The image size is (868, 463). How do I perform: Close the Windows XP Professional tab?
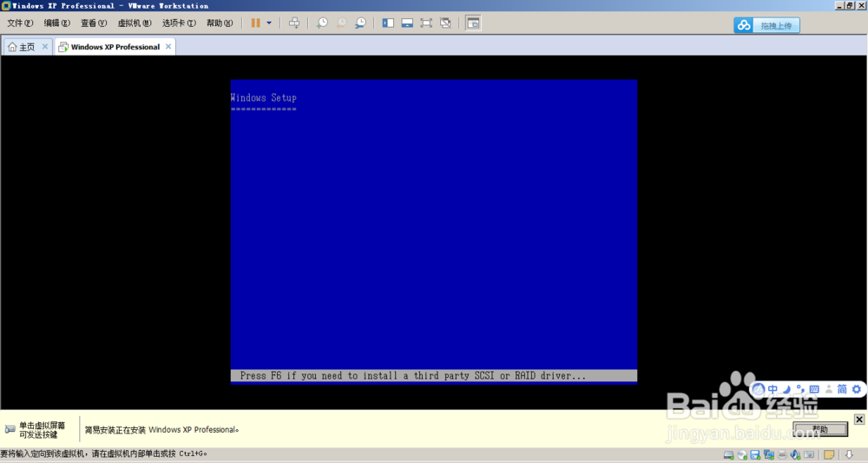[x=168, y=47]
